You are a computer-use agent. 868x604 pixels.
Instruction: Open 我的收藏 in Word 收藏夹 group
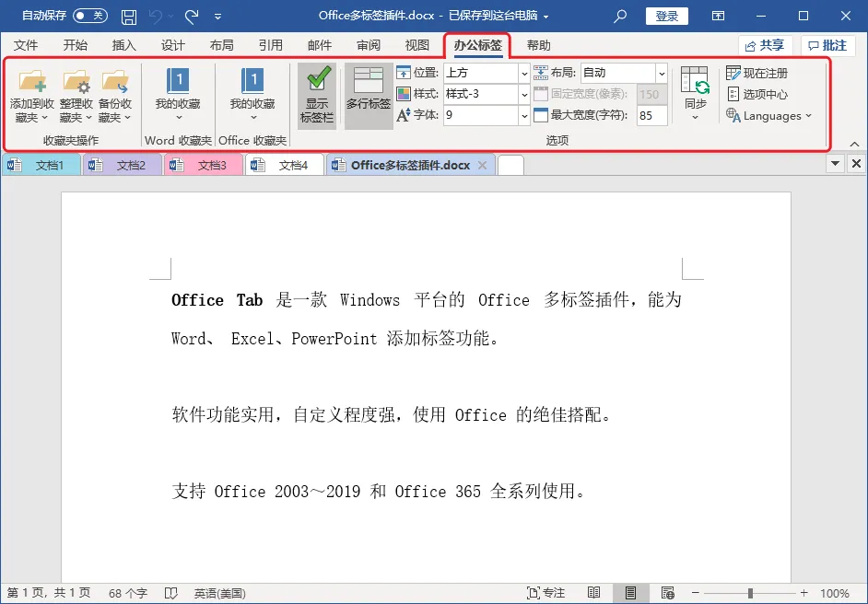(x=178, y=94)
